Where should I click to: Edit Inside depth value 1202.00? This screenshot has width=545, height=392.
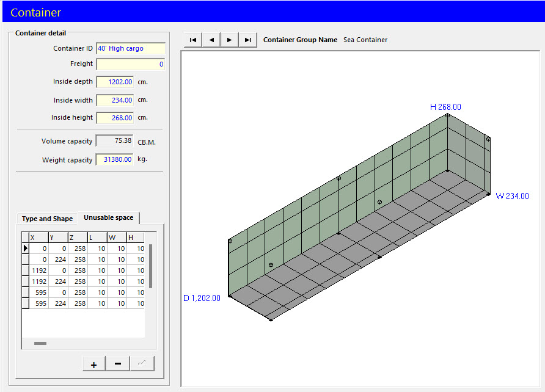point(115,82)
